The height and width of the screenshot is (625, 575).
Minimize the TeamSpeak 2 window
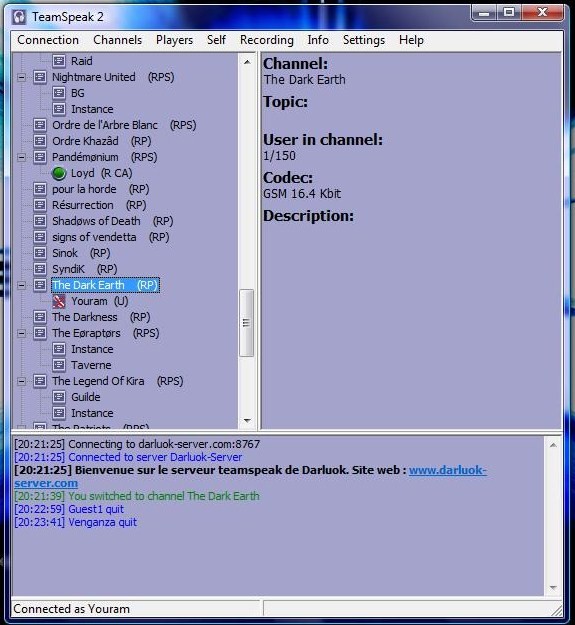[x=484, y=13]
